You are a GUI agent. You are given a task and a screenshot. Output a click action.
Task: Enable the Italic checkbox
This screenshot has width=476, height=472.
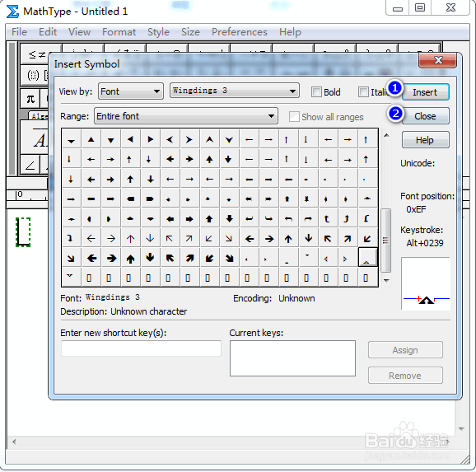[x=363, y=92]
